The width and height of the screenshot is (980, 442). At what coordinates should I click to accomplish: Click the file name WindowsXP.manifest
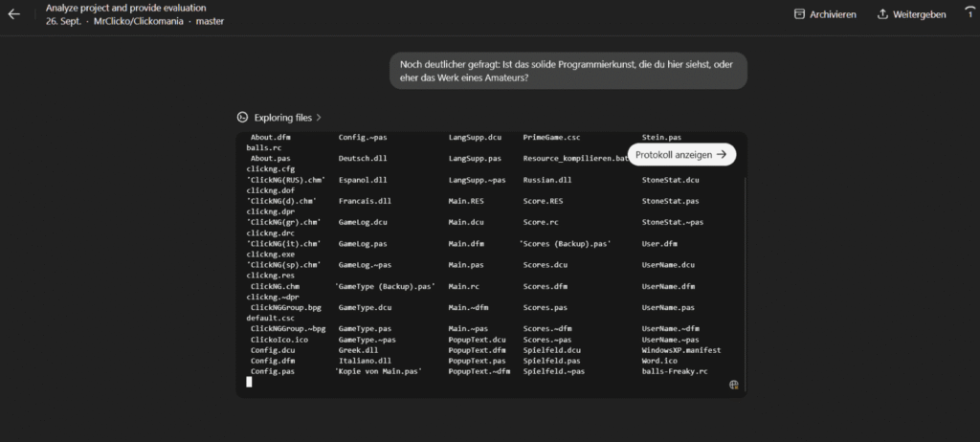tap(681, 350)
